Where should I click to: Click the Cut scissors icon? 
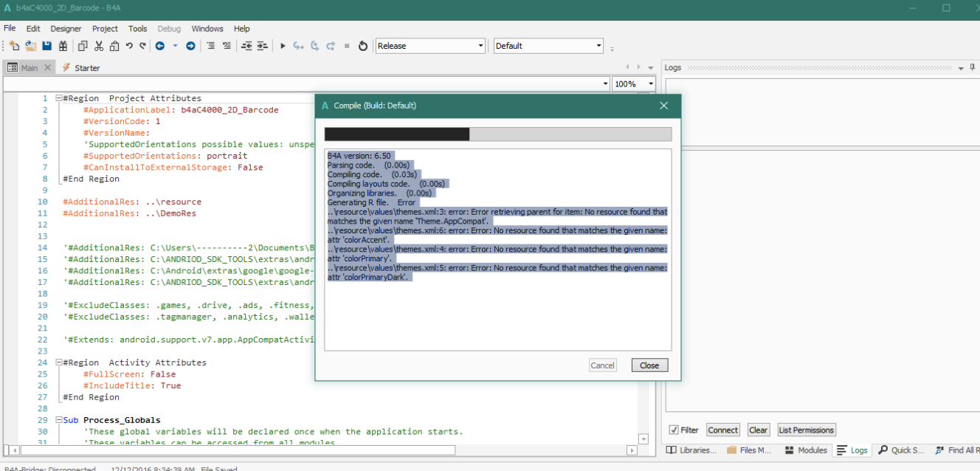pyautogui.click(x=98, y=46)
